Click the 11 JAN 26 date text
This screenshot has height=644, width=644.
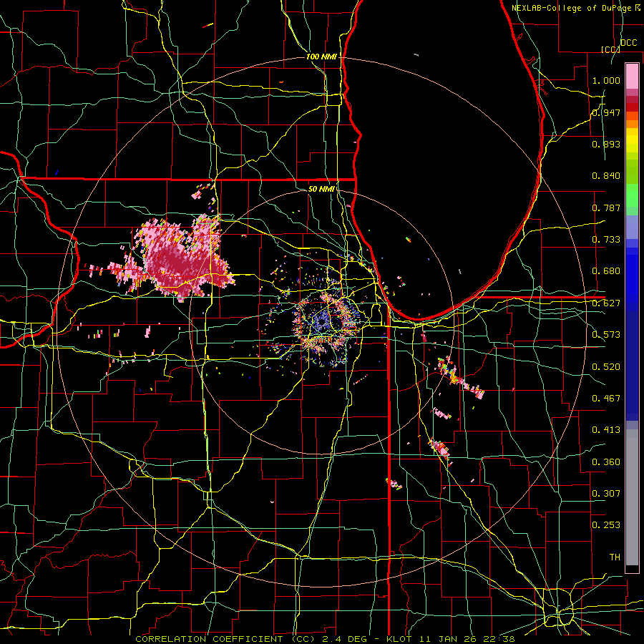coord(449,639)
